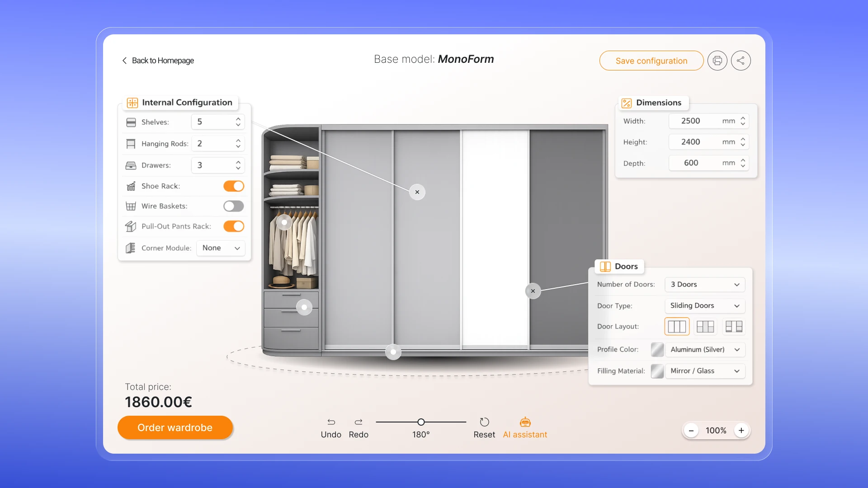
Task: Click the Shelves icon in Internal Configuration
Action: [131, 122]
